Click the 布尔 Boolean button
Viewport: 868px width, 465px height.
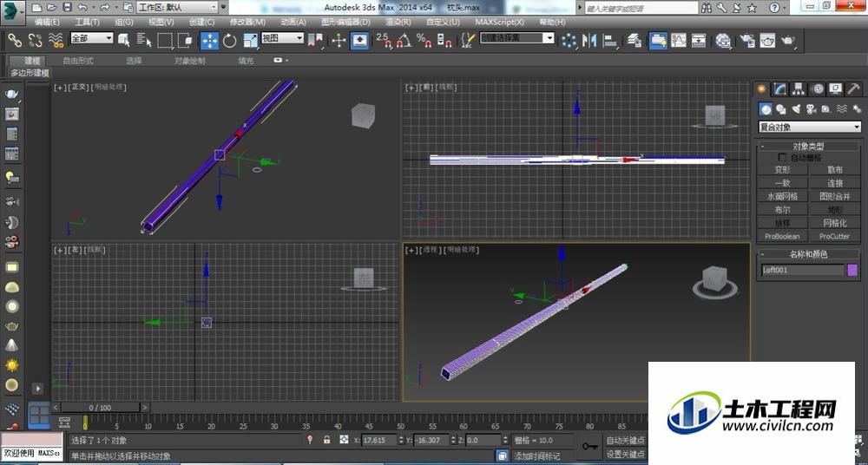[x=782, y=210]
